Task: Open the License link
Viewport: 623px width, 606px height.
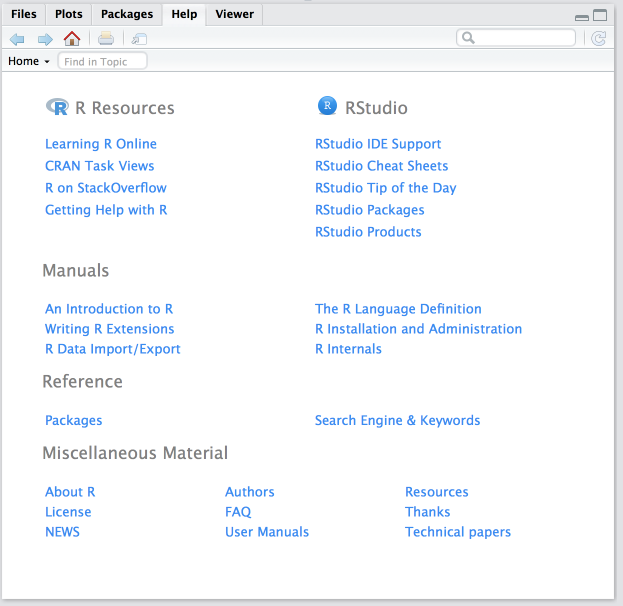Action: point(68,512)
